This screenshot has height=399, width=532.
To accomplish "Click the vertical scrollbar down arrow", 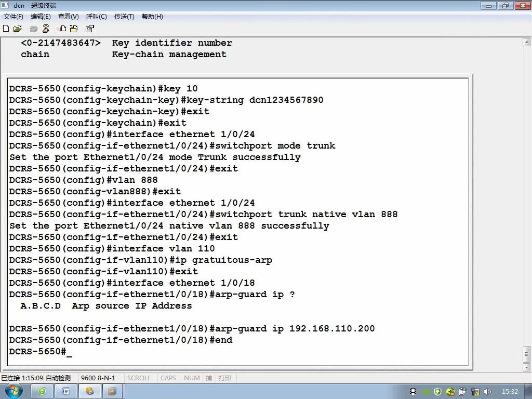I will point(527,367).
